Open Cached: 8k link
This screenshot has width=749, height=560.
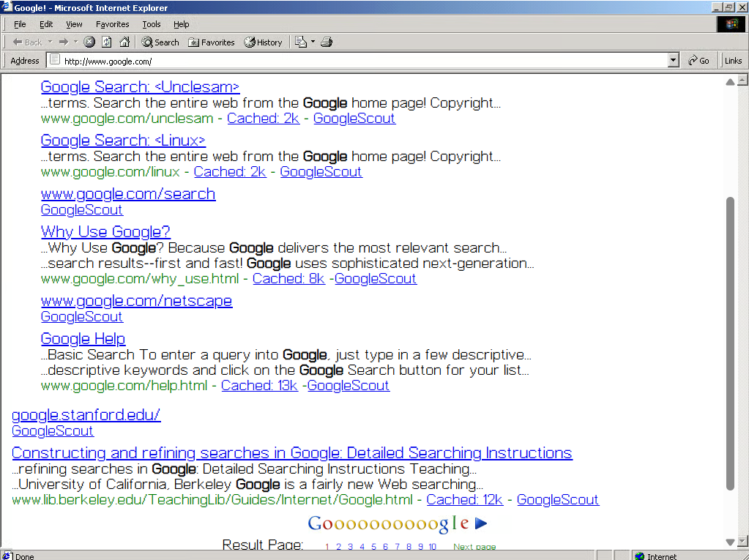pos(288,279)
